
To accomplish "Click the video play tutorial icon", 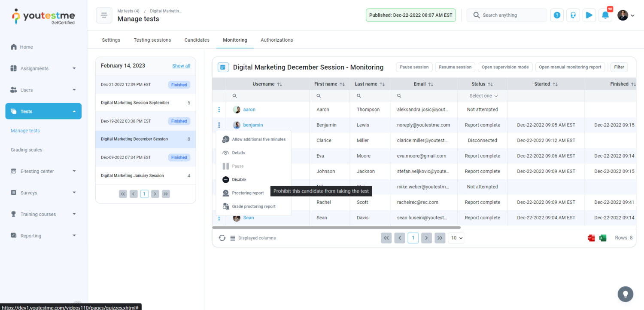I will pos(589,15).
